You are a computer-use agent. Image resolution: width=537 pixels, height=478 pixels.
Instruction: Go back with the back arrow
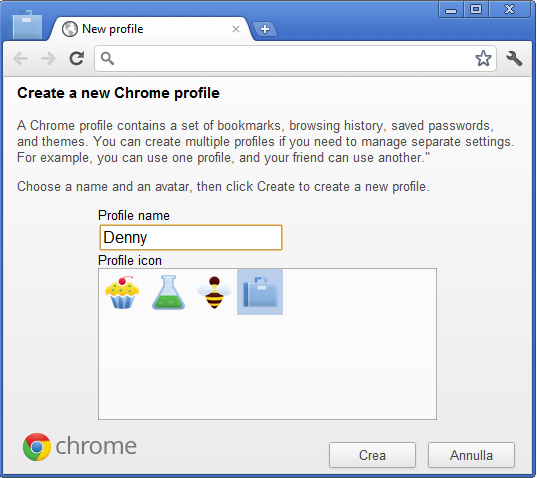pyautogui.click(x=21, y=59)
